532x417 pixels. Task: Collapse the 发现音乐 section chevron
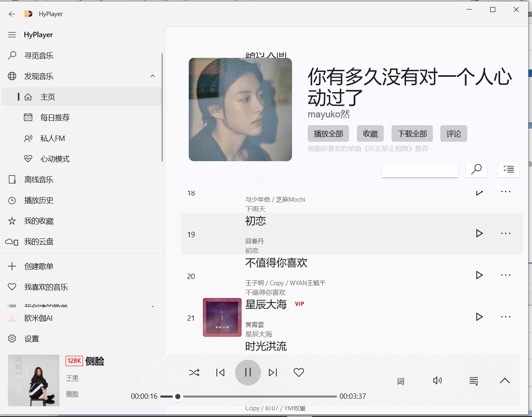click(152, 76)
